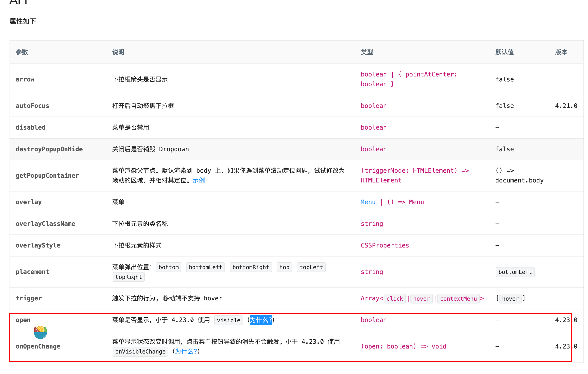Click the 属性如下 paragraph text
The width and height of the screenshot is (588, 374).
[x=23, y=21]
